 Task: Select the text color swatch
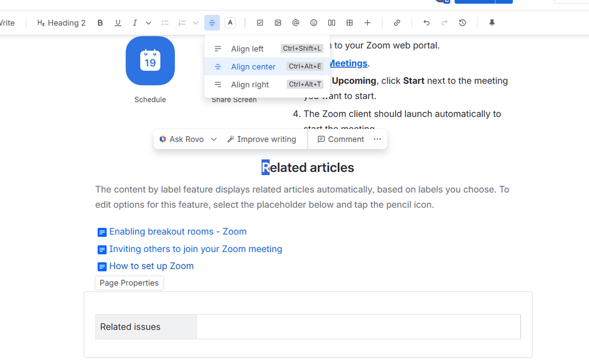pyautogui.click(x=229, y=22)
